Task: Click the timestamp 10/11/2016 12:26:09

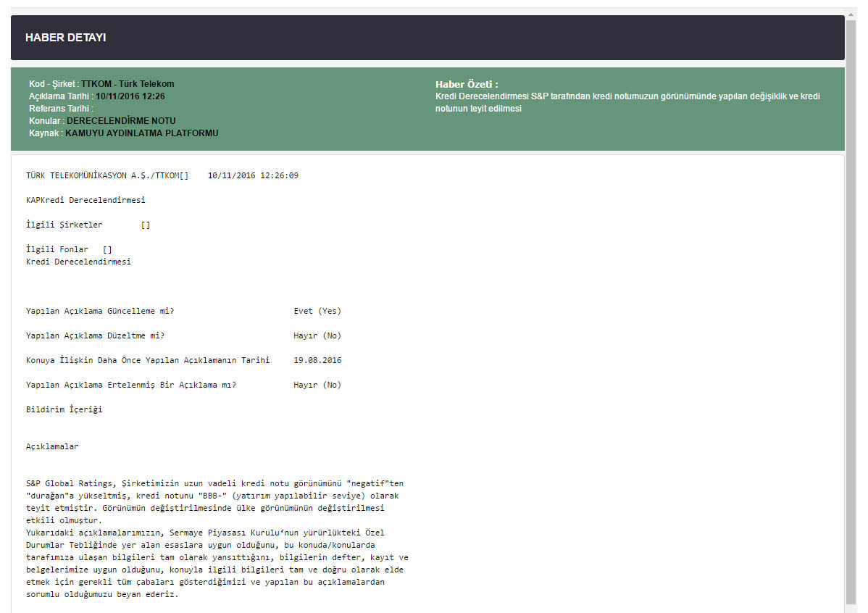Action: point(253,175)
